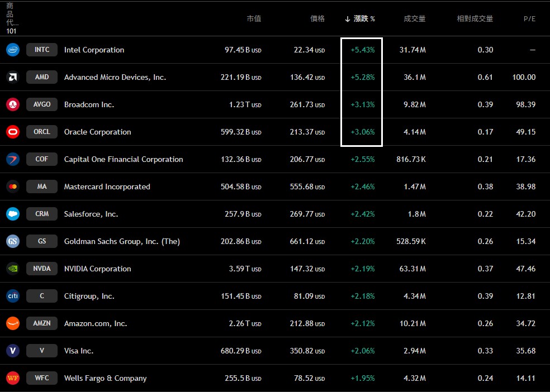Click the P/E column header
Viewport: 550px width, 392px height.
529,19
